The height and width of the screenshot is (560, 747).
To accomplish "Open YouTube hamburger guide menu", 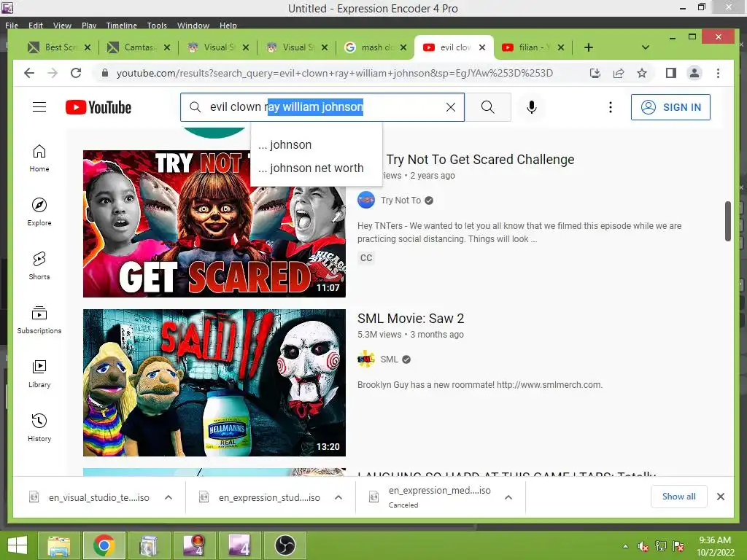I will (x=39, y=107).
